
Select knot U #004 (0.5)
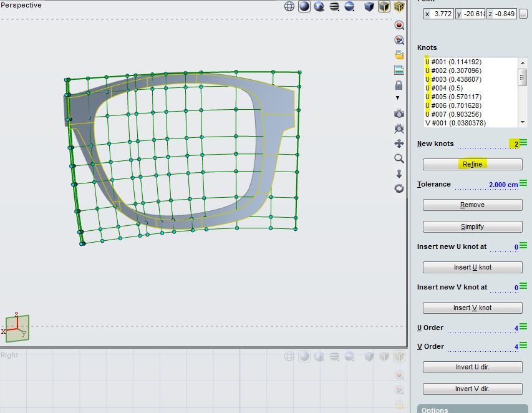444,88
